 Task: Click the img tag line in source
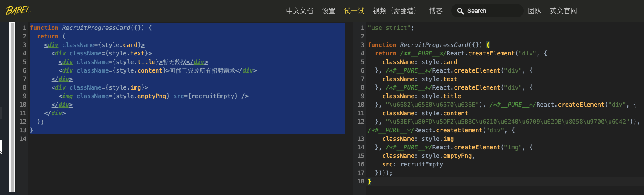click(x=153, y=96)
